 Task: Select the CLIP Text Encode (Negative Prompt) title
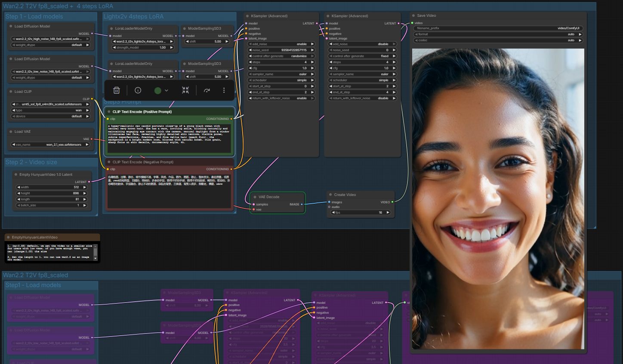click(x=143, y=162)
